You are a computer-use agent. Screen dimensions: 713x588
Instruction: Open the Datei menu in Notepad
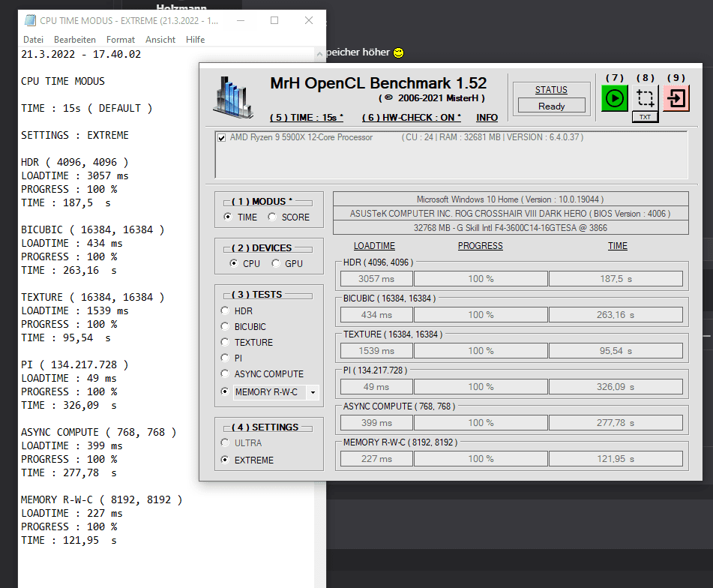pos(33,40)
